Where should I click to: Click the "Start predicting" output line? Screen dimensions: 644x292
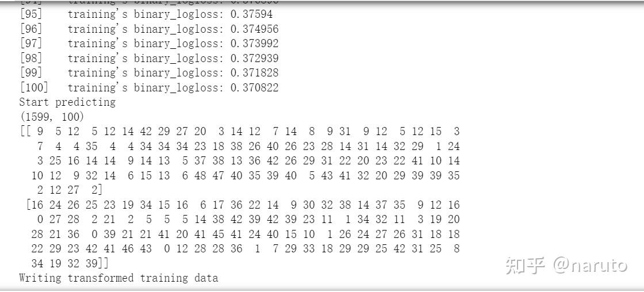tap(67, 102)
